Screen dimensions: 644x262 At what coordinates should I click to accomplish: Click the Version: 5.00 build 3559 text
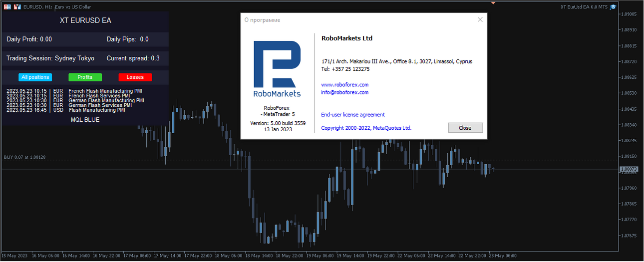(x=278, y=123)
